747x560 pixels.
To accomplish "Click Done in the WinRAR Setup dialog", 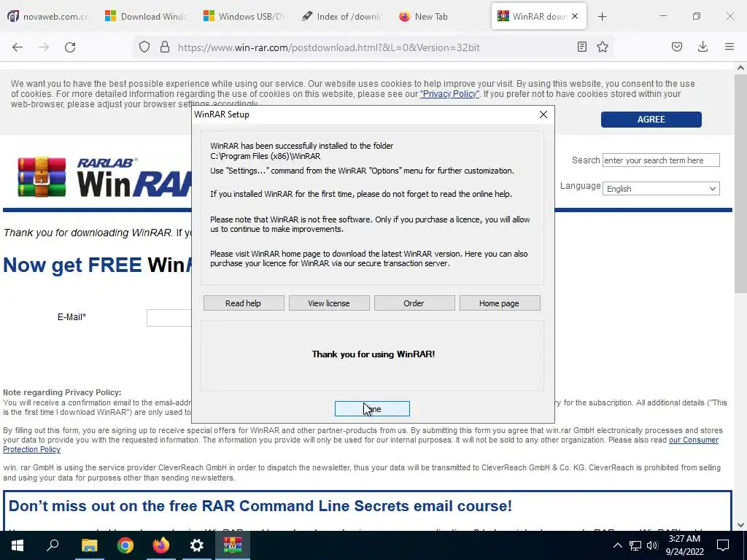I will [372, 408].
